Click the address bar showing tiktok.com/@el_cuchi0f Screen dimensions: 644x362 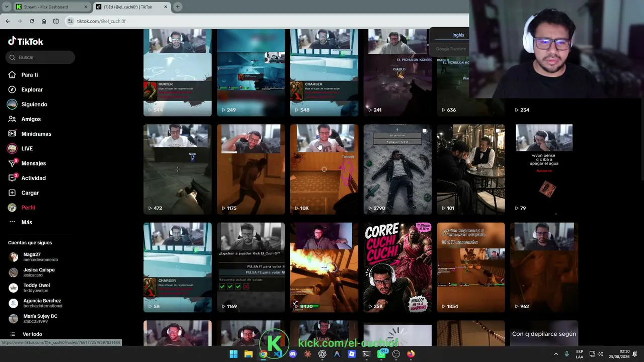click(x=267, y=21)
